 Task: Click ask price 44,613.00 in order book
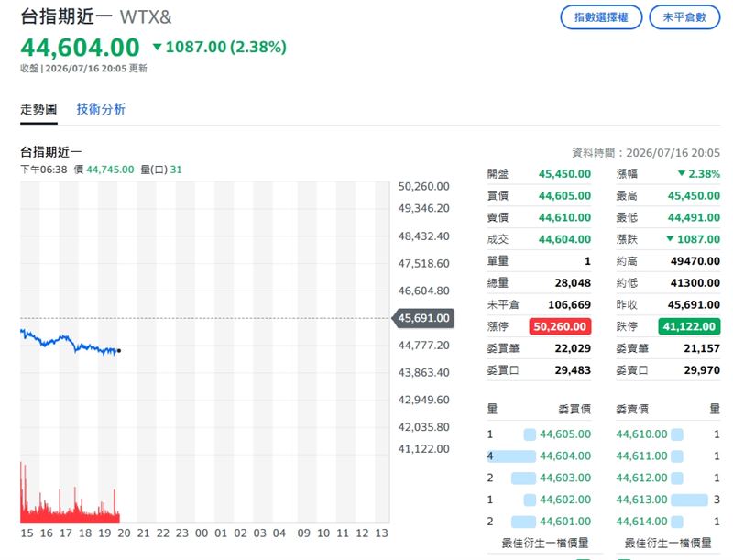click(642, 500)
